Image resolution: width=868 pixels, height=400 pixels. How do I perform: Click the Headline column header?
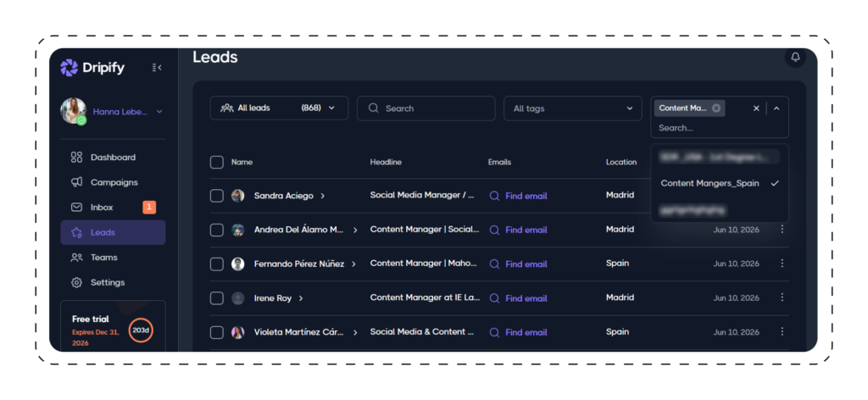pyautogui.click(x=386, y=162)
